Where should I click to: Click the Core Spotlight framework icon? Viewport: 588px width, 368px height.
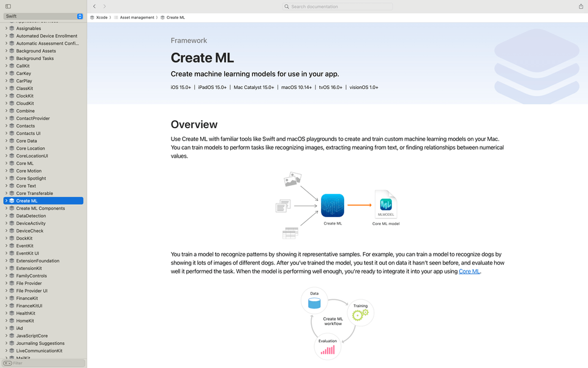coord(12,178)
